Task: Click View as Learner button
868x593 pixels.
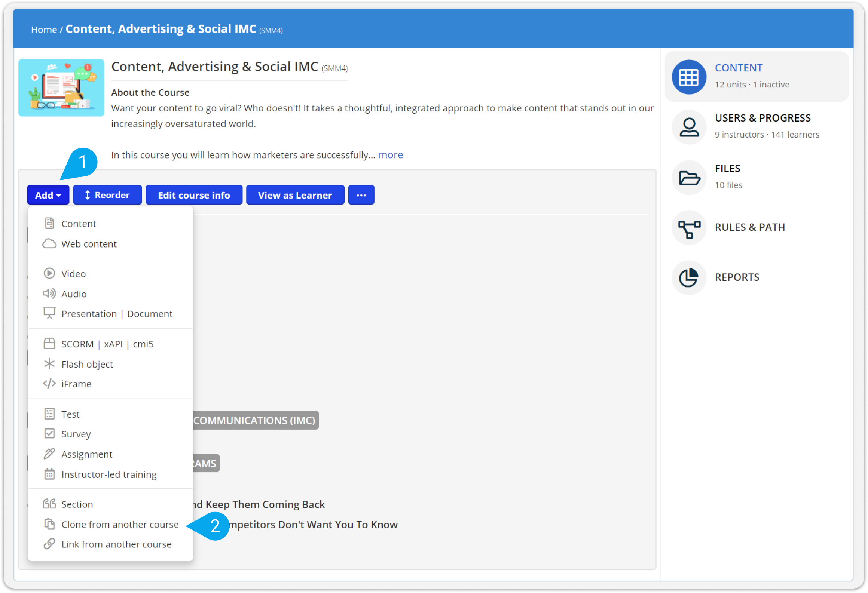Action: tap(295, 194)
